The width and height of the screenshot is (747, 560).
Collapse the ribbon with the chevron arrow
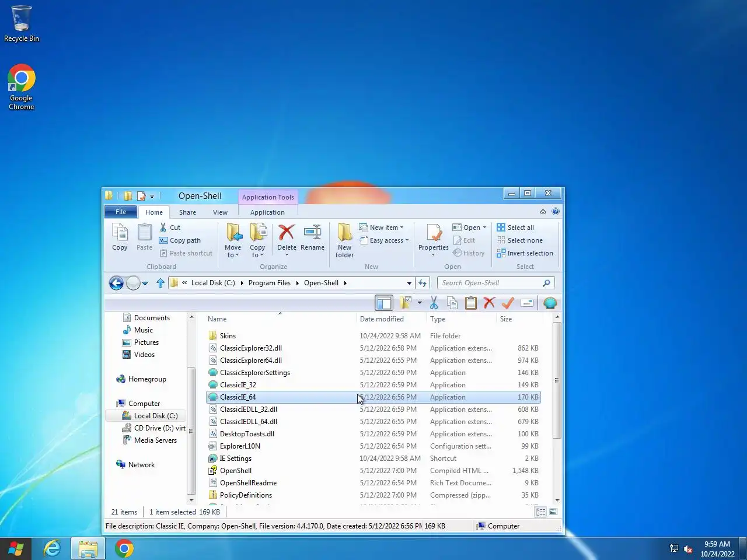pos(543,212)
